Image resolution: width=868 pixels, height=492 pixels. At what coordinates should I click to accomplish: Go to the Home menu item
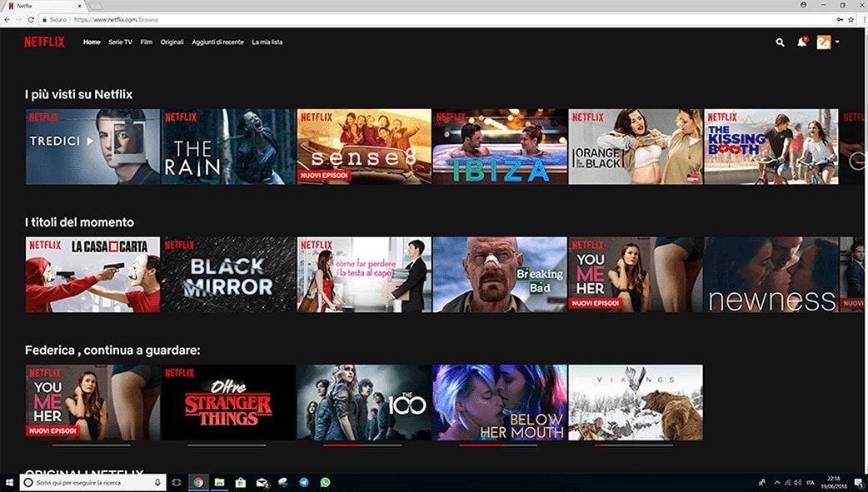[92, 42]
